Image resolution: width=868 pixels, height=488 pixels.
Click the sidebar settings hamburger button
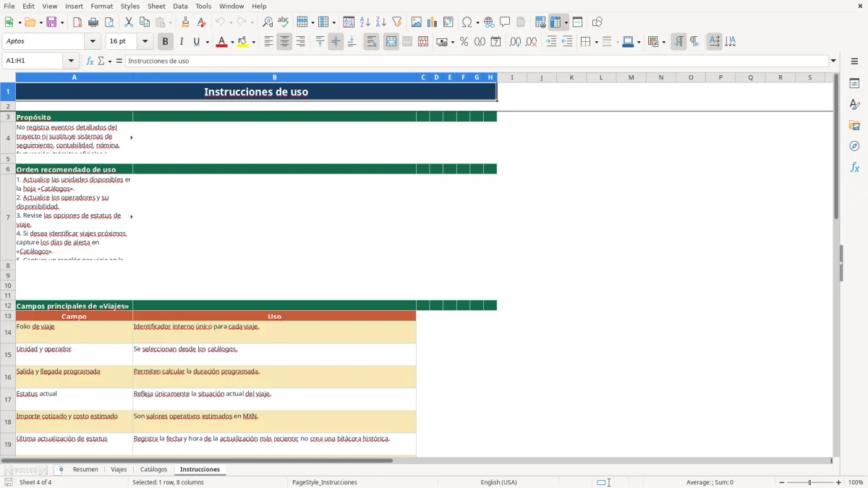(854, 61)
